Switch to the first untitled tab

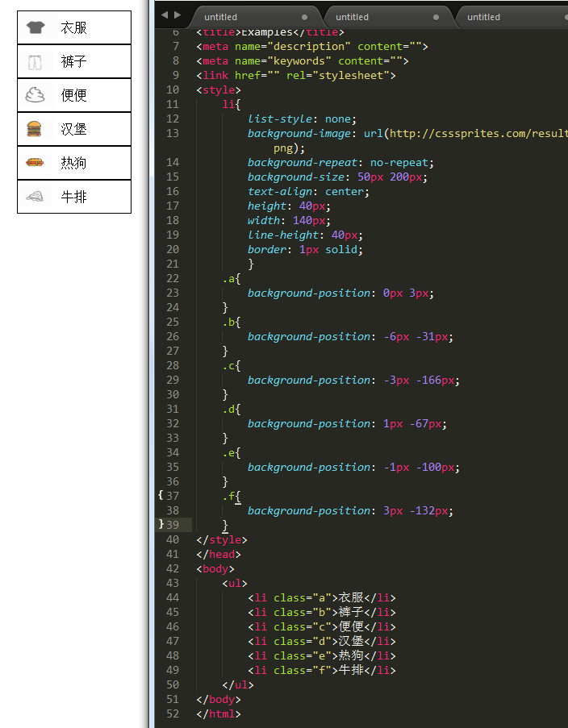click(x=257, y=17)
